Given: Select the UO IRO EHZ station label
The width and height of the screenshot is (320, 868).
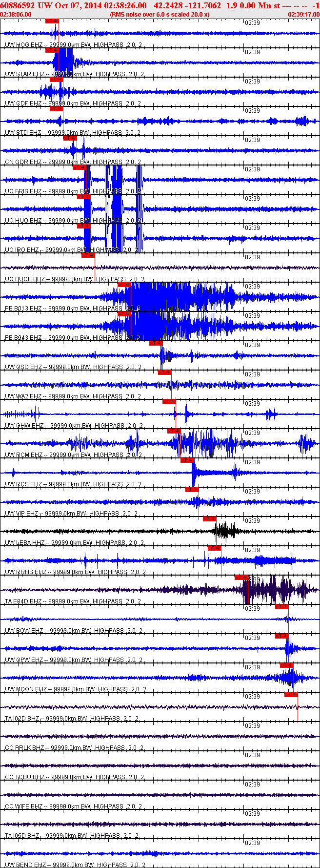Looking at the screenshot, I should (71, 250).
